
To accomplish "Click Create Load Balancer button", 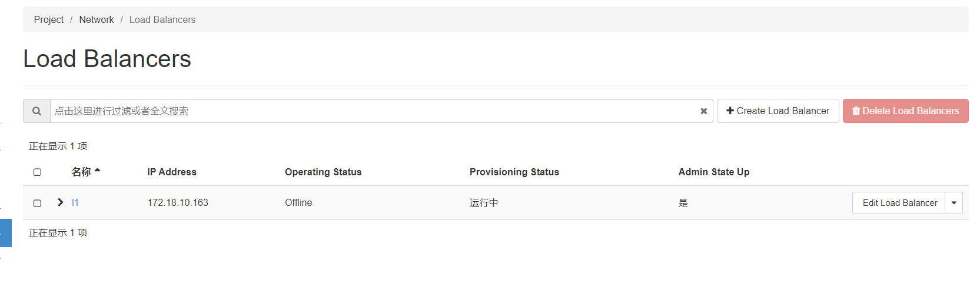I will pos(778,111).
